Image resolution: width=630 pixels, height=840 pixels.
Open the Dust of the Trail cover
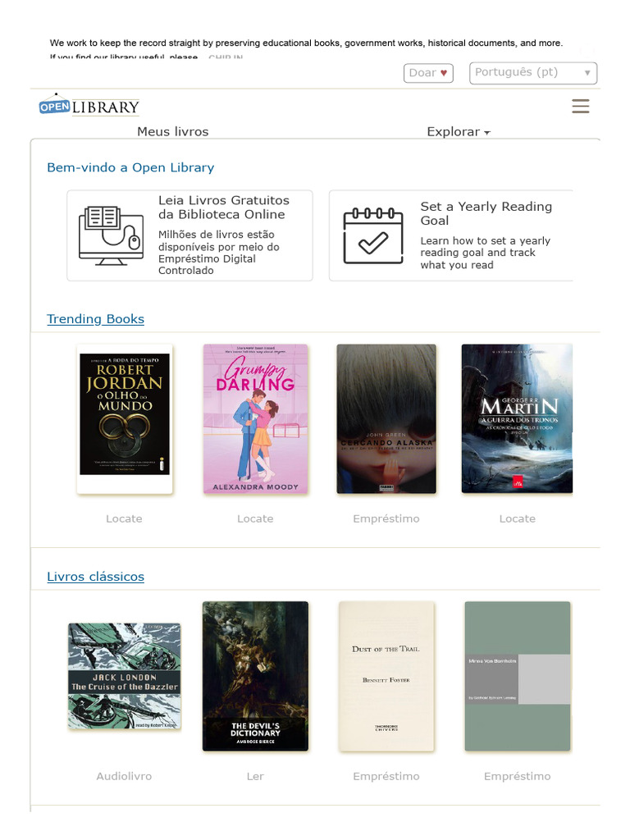386,676
